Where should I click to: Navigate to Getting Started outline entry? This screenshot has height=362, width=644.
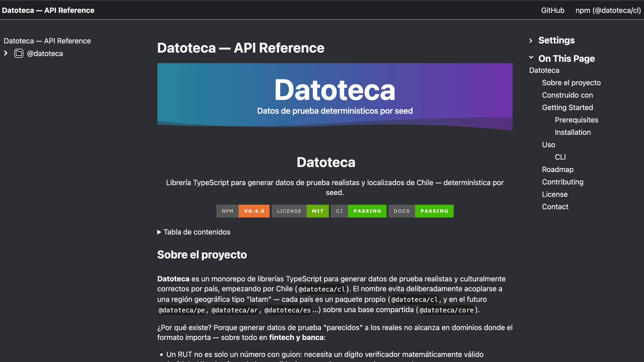(x=567, y=107)
